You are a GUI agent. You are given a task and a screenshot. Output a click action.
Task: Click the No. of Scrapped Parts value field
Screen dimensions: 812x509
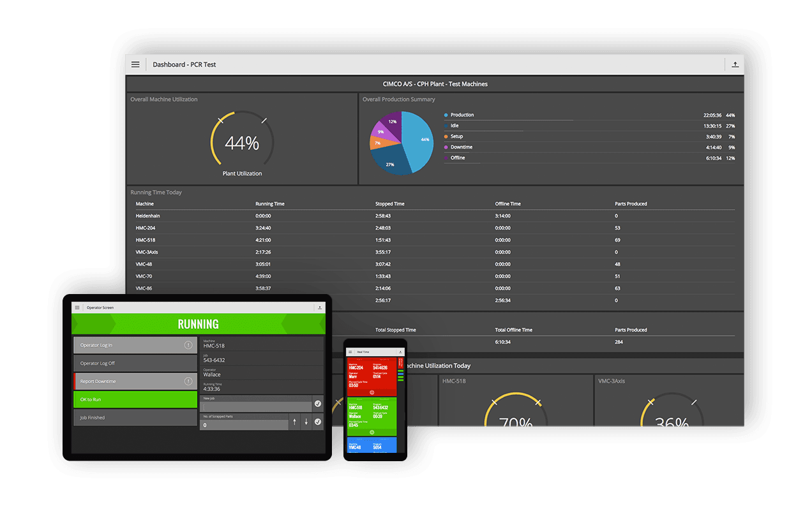[x=244, y=425]
